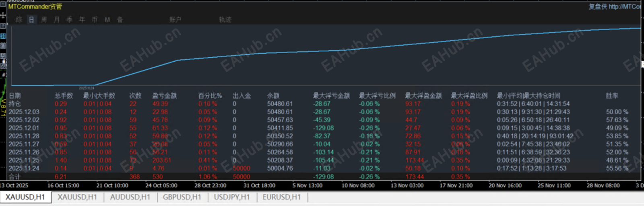Select the 币 symbol tab
The image size is (644, 206).
point(95,19)
